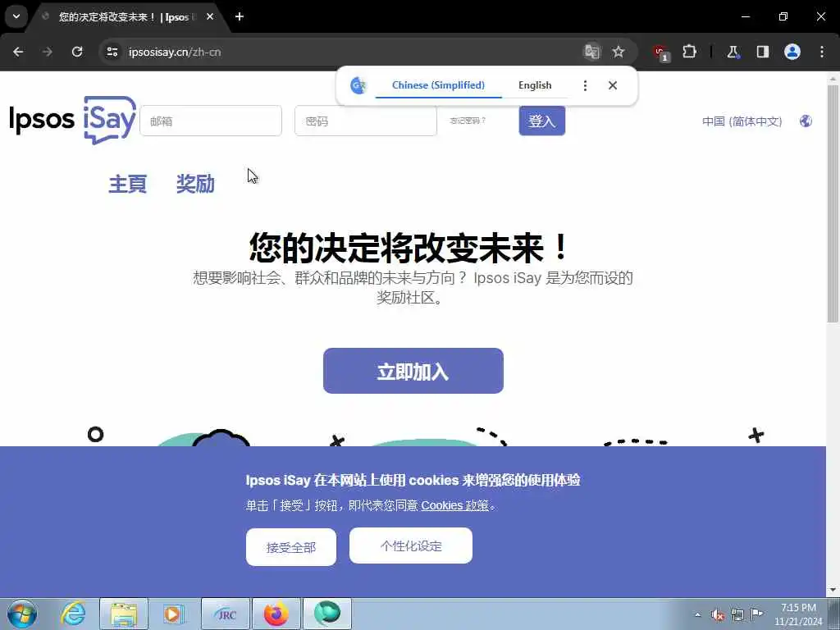This screenshot has width=840, height=630.
Task: Click the 立即加入 join now button
Action: [x=413, y=371]
